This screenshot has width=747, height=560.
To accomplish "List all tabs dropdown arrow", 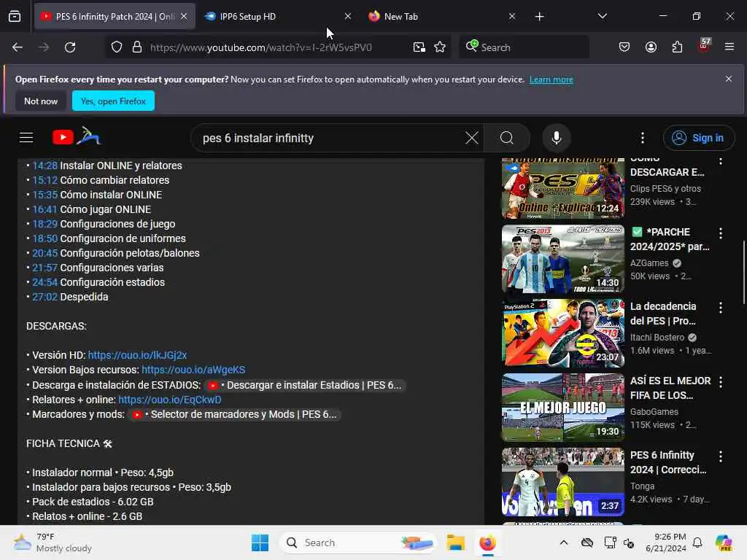I will 602,17.
